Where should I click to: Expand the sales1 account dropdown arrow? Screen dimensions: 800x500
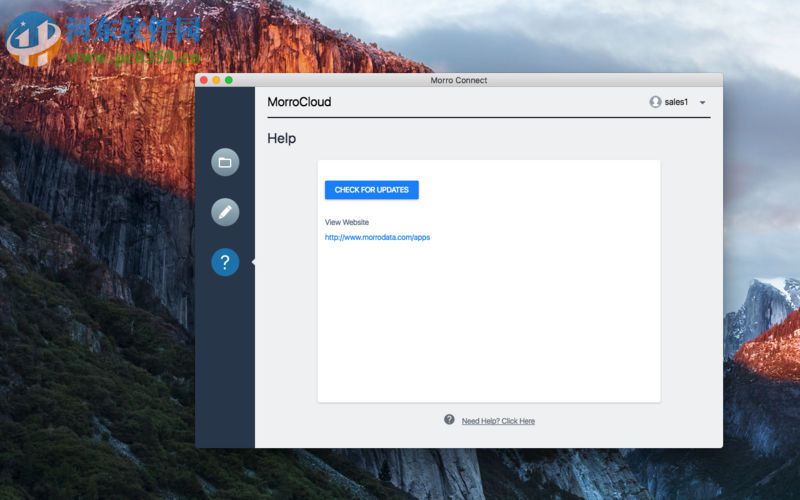(x=703, y=103)
